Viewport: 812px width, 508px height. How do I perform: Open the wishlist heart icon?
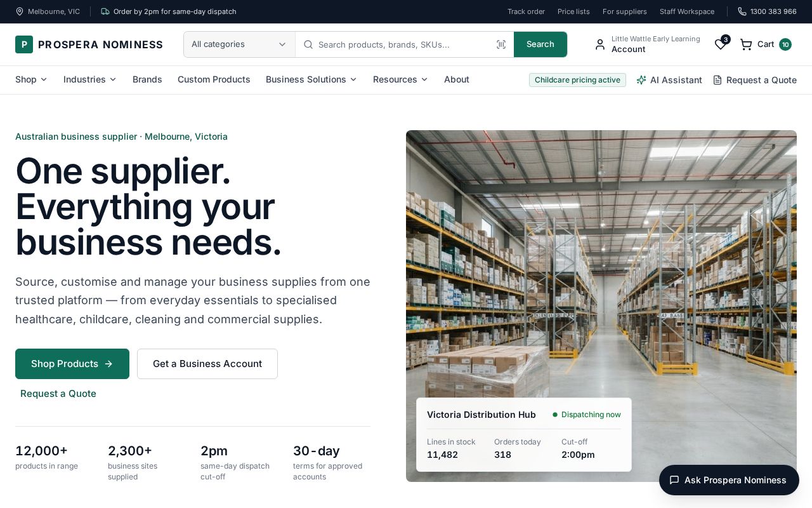point(720,44)
